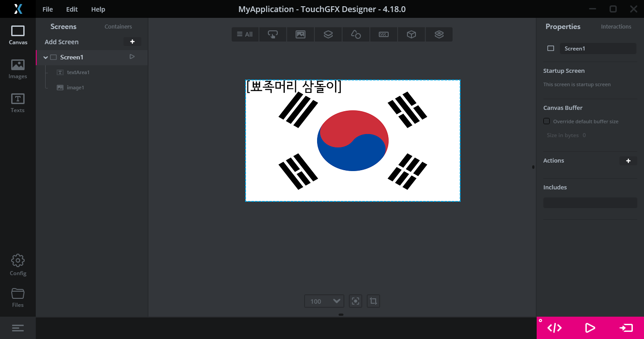Show all widgets with the All button
The height and width of the screenshot is (339, 644).
(x=245, y=34)
